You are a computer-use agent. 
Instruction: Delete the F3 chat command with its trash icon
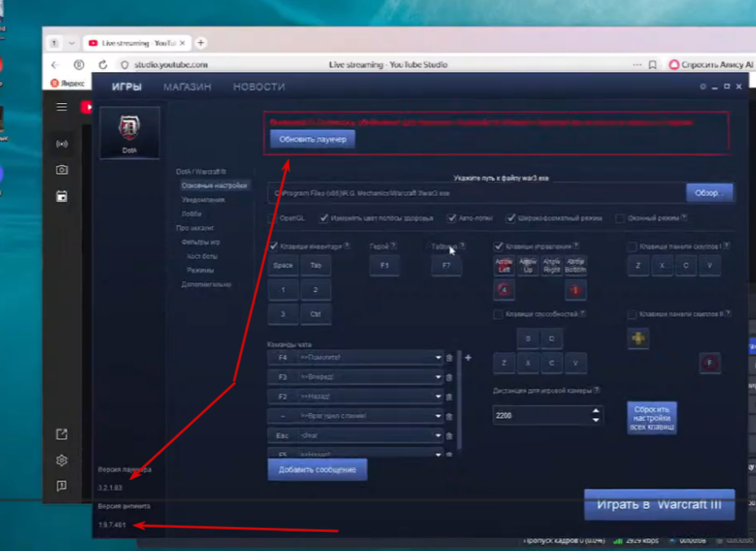click(x=449, y=377)
